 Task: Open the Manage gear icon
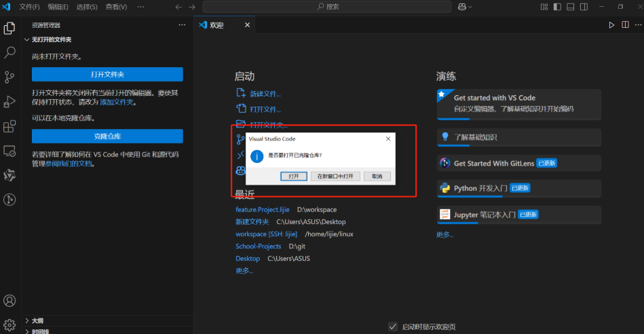10,325
